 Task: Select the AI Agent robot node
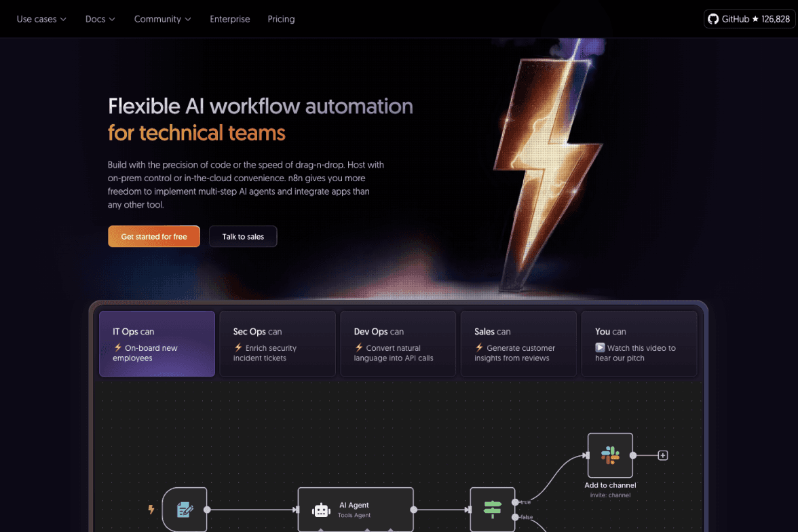[x=356, y=510]
